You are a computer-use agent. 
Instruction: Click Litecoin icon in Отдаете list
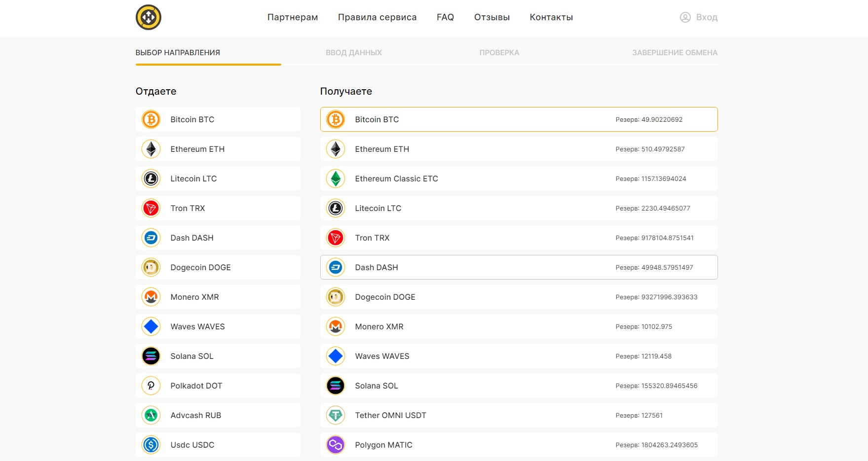(151, 178)
